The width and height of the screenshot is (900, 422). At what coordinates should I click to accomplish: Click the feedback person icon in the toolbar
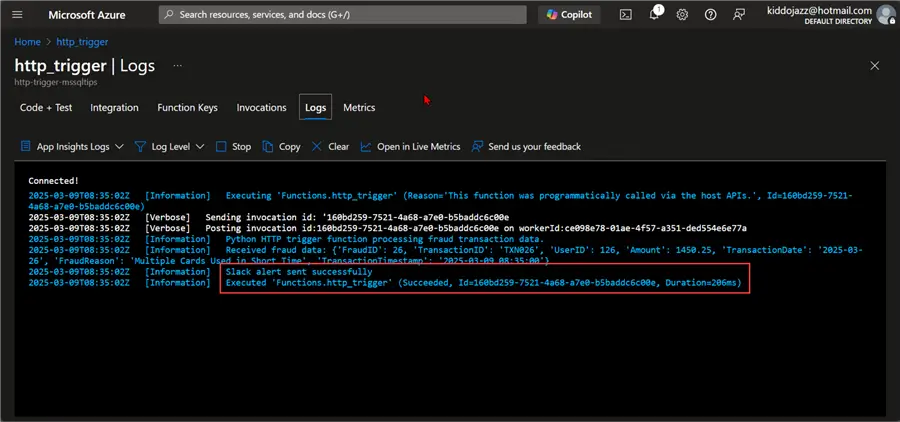(477, 146)
